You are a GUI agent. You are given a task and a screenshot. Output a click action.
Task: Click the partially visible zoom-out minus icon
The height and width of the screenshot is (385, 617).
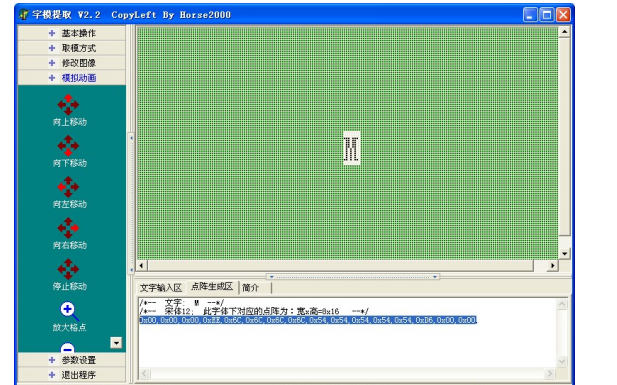(x=68, y=348)
